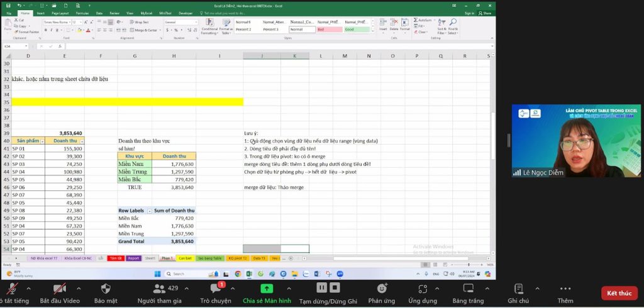This screenshot has height=308, width=644.
Task: Click the Insert Function fx button
Action: pyautogui.click(x=60, y=47)
